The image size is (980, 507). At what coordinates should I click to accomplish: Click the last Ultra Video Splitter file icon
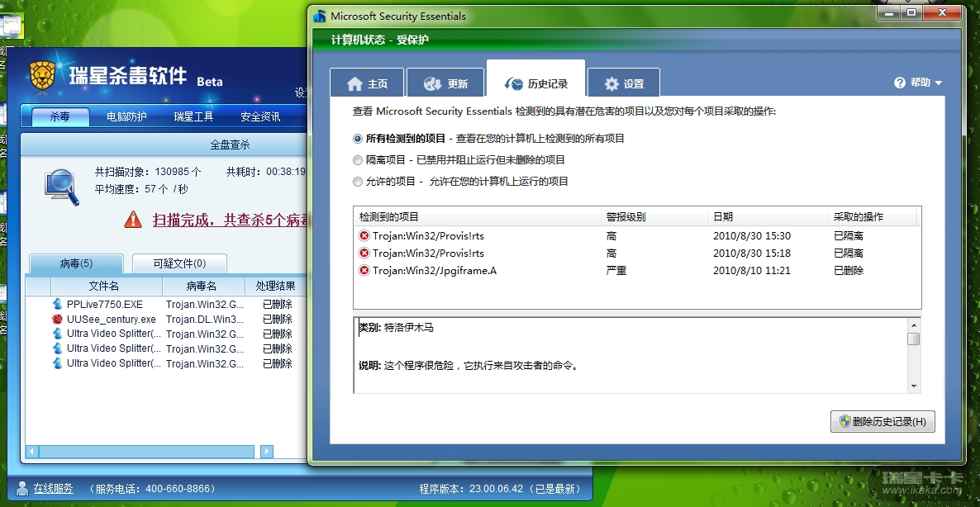pos(58,362)
